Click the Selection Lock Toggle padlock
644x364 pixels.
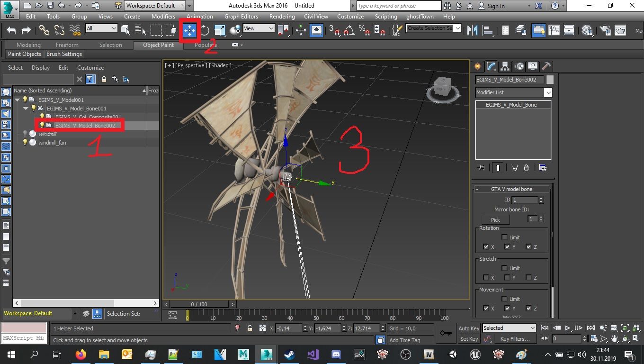pyautogui.click(x=250, y=328)
